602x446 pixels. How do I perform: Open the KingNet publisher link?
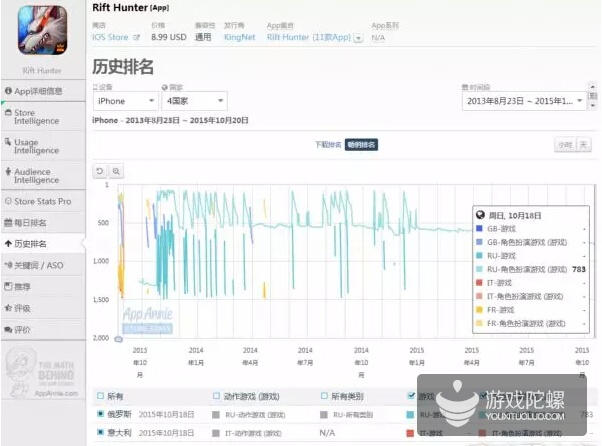click(x=239, y=37)
